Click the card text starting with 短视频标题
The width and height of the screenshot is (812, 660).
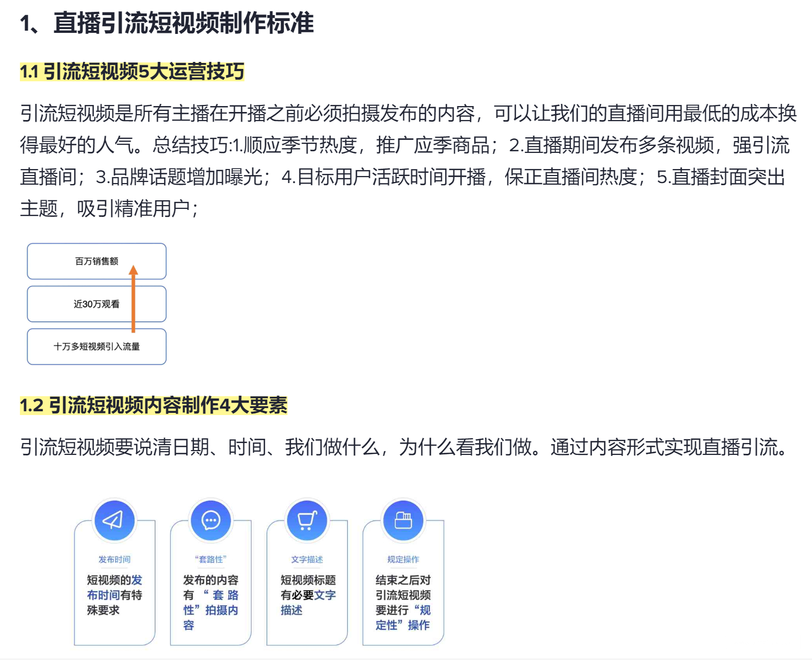point(307,595)
